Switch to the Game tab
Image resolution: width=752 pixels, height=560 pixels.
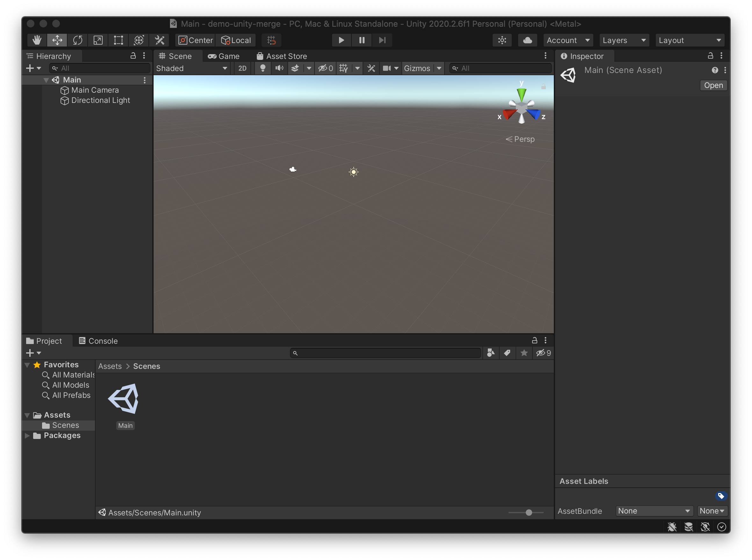click(224, 56)
